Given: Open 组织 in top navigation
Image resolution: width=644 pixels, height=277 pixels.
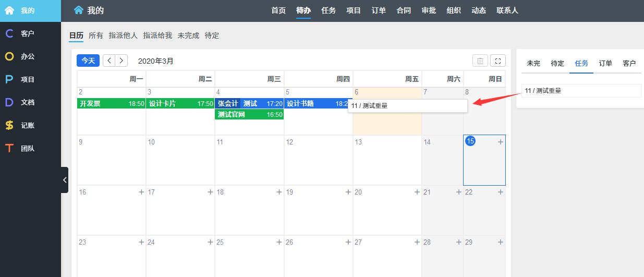Looking at the screenshot, I should [454, 10].
